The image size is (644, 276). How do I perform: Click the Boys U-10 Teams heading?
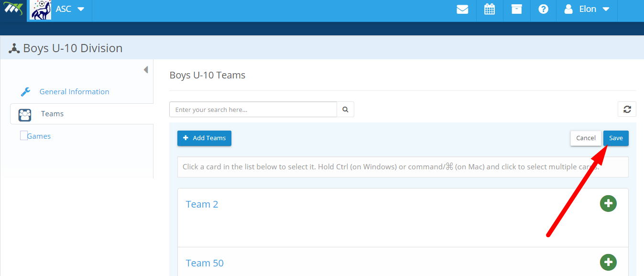click(x=207, y=75)
